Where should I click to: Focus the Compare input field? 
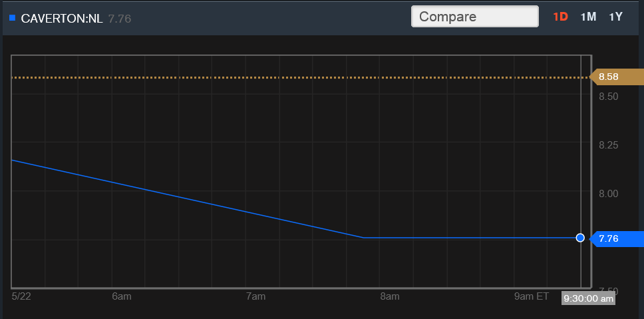[474, 17]
